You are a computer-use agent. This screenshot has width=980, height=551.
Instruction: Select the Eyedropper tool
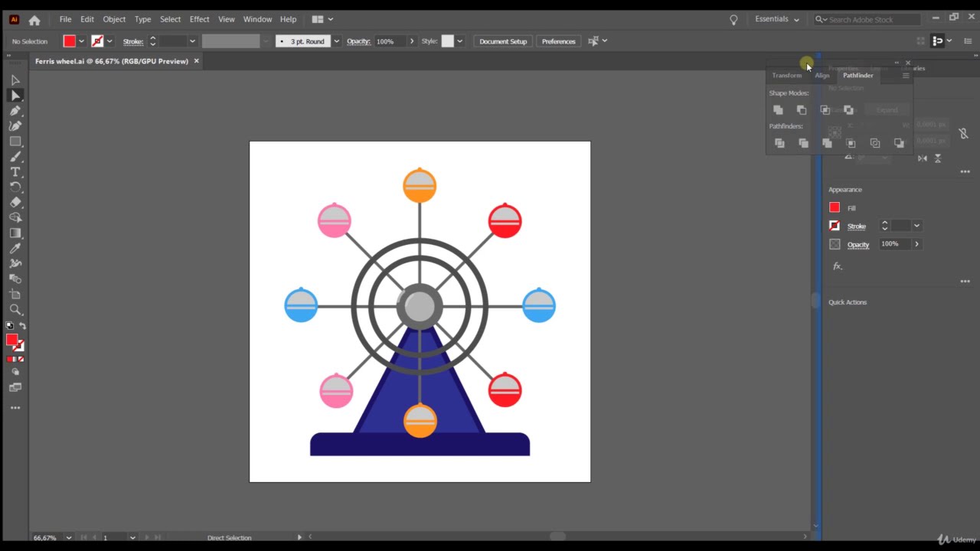(x=15, y=248)
